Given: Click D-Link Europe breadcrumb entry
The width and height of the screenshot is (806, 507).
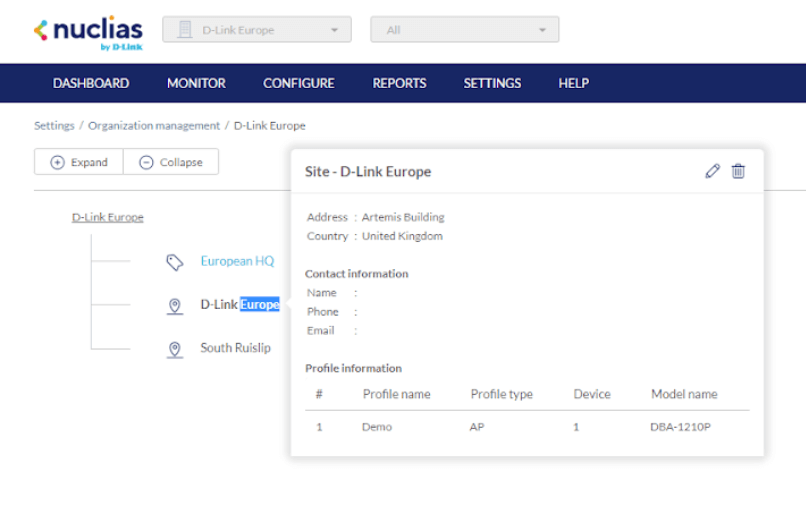Looking at the screenshot, I should (x=269, y=125).
